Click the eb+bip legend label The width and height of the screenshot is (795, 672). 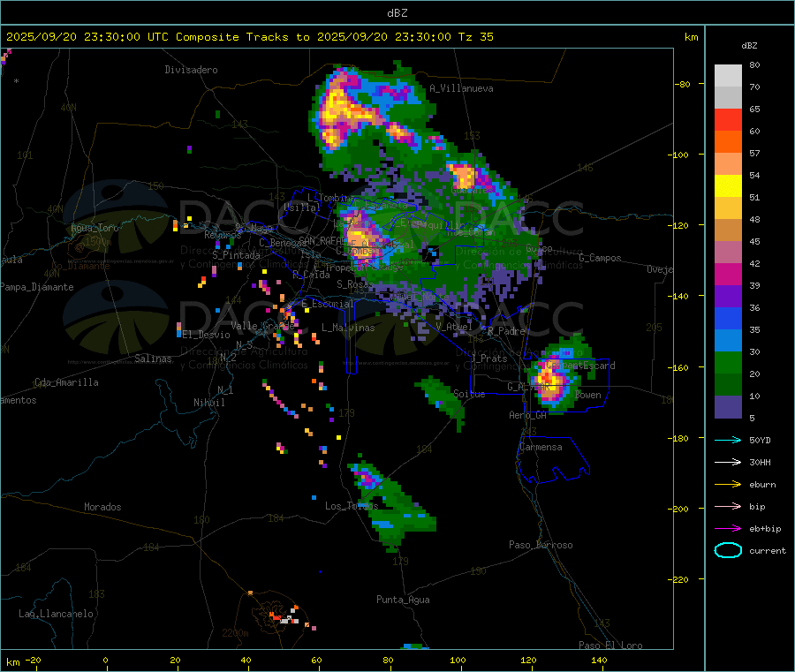(765, 529)
